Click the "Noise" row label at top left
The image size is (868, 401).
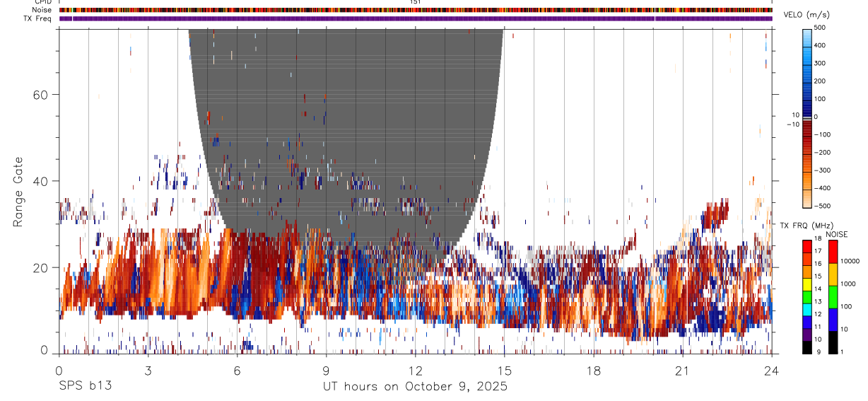tap(43, 11)
